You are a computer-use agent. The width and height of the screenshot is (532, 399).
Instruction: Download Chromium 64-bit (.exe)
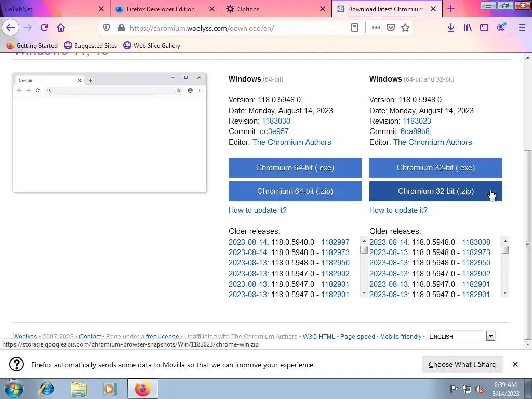tap(295, 168)
